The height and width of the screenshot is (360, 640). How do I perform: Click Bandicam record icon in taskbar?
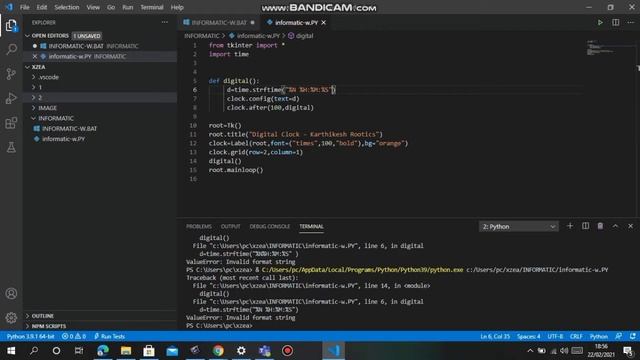coord(287,351)
